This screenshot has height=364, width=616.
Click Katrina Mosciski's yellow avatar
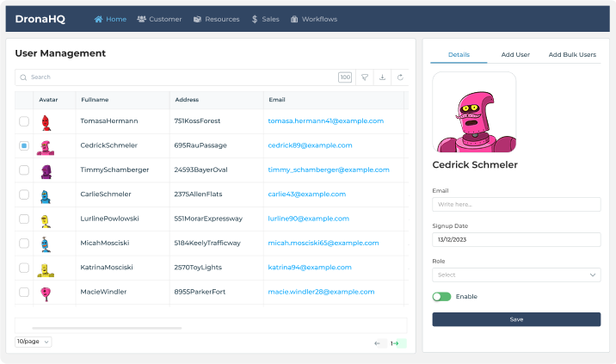[x=46, y=270]
